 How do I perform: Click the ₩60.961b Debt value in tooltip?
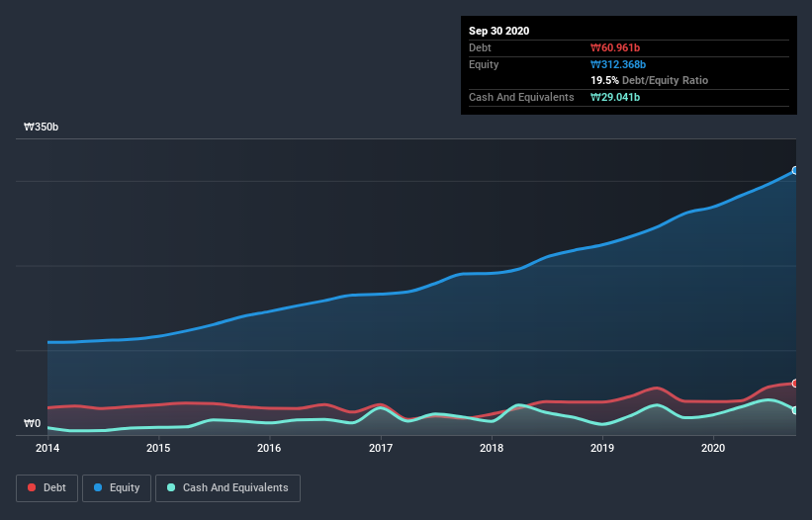(617, 47)
